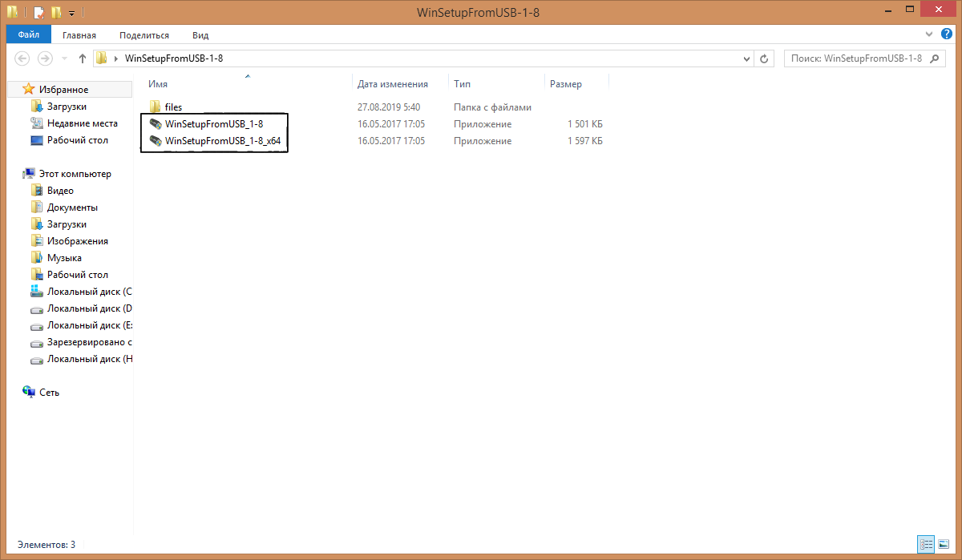This screenshot has height=560, width=962.
Task: Click the Загрузки folder icon under Избранное
Action: coord(36,106)
